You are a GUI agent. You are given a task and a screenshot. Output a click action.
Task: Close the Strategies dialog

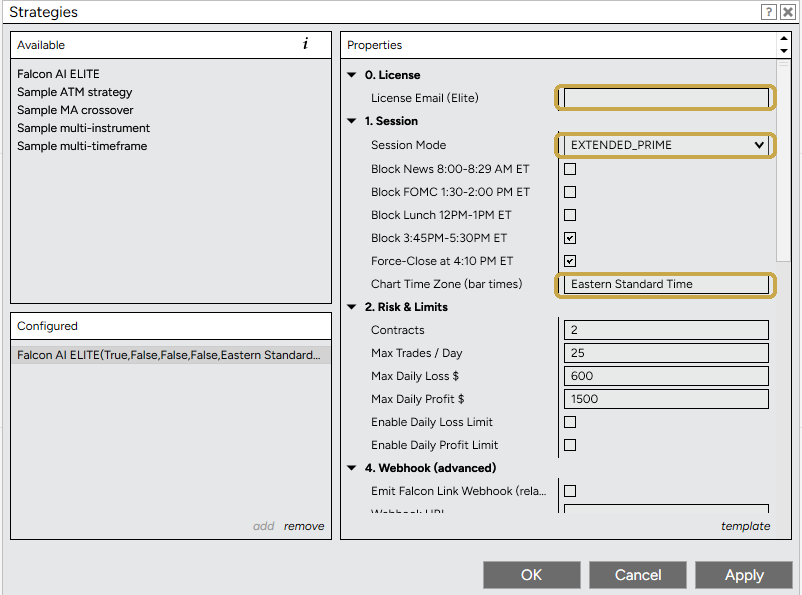[787, 12]
